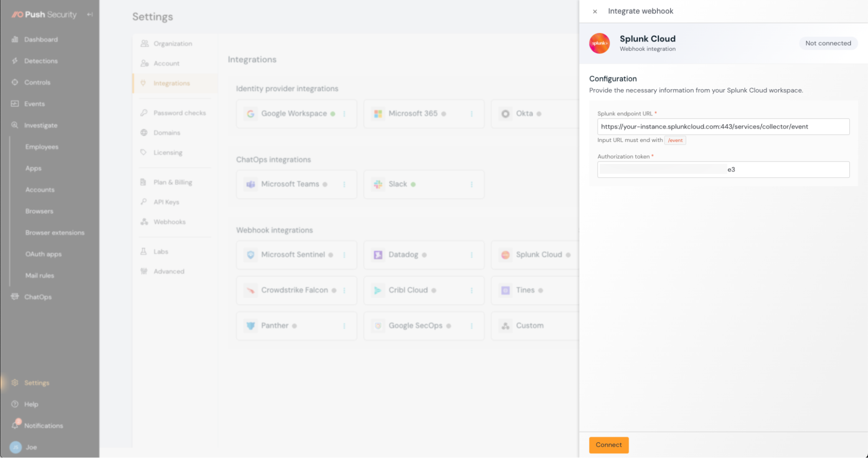This screenshot has height=458, width=868.
Task: Open Notifications
Action: (x=43, y=425)
